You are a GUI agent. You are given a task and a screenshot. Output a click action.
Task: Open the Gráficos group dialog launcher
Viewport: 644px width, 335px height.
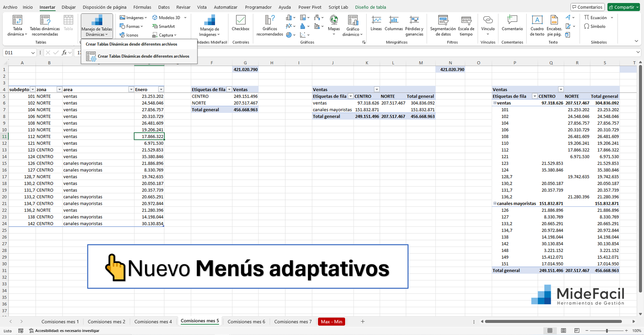point(364,42)
